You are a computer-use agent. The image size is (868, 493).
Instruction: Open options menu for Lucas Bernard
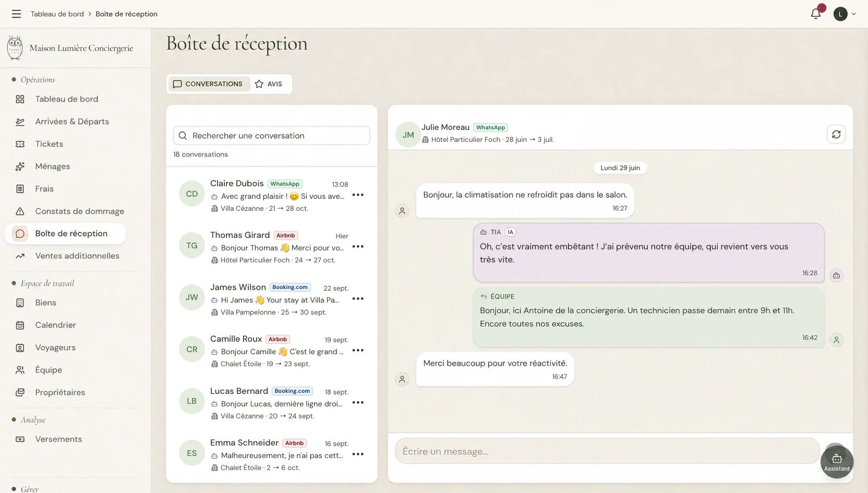(358, 403)
